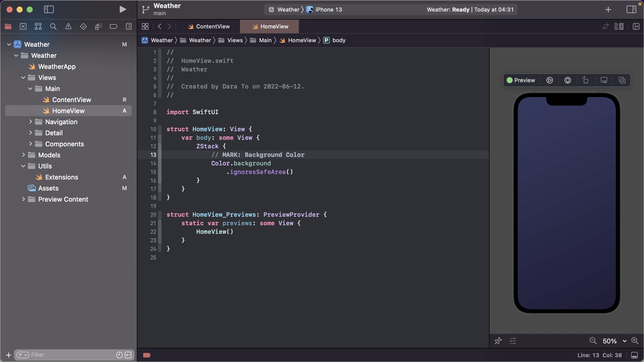This screenshot has width=644, height=362.
Task: Click the iPhone 13 destination selector
Action: 328,10
